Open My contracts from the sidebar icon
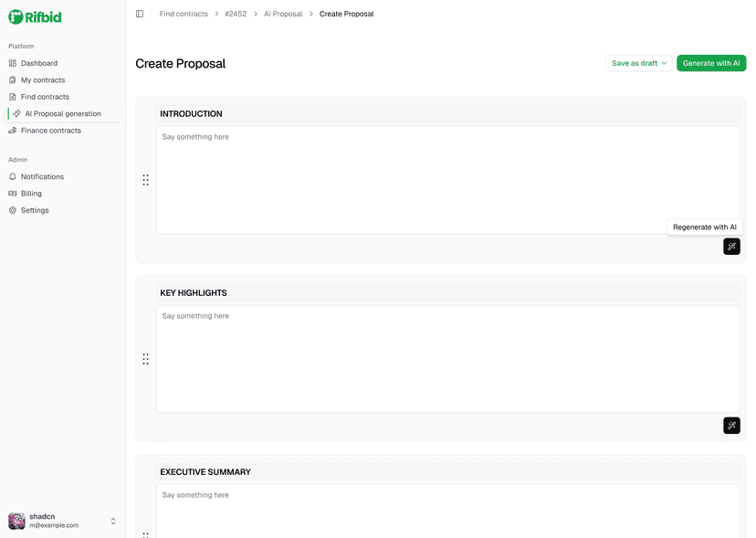Screen dimensions: 756x538 12,79
